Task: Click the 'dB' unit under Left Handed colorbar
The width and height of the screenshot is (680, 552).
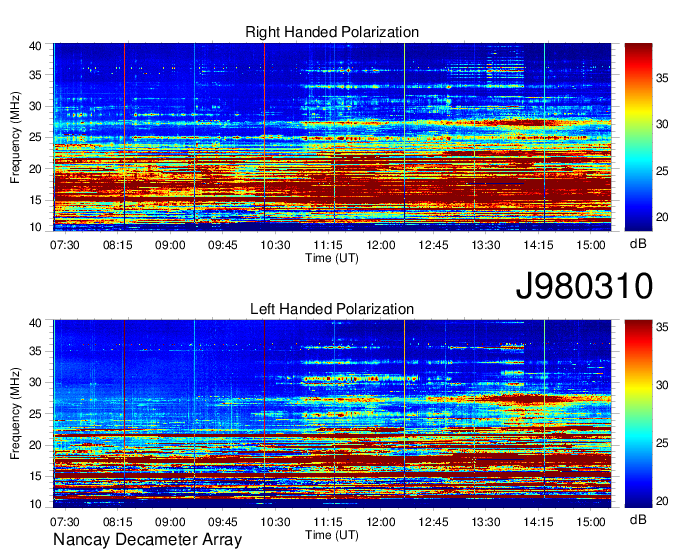Action: coord(638,520)
